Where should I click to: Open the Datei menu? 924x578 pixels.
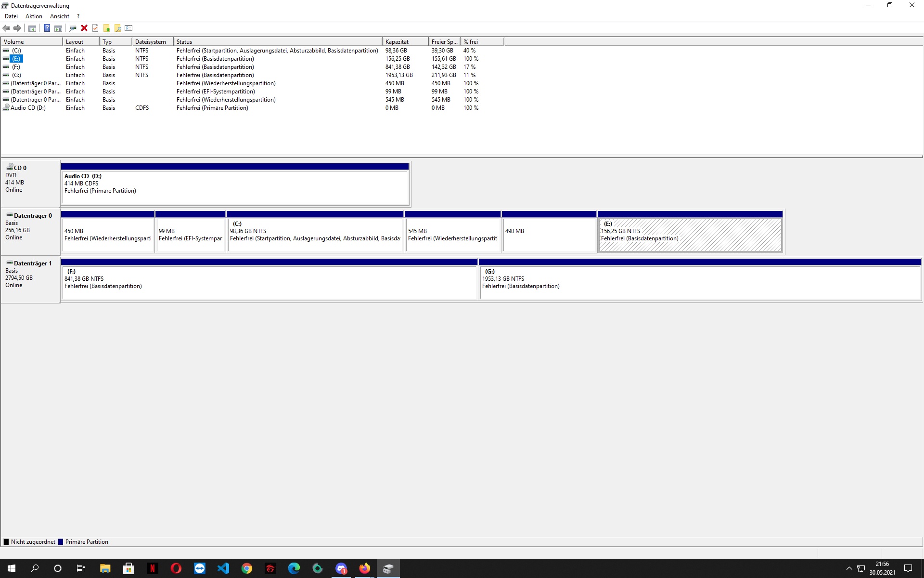tap(11, 16)
